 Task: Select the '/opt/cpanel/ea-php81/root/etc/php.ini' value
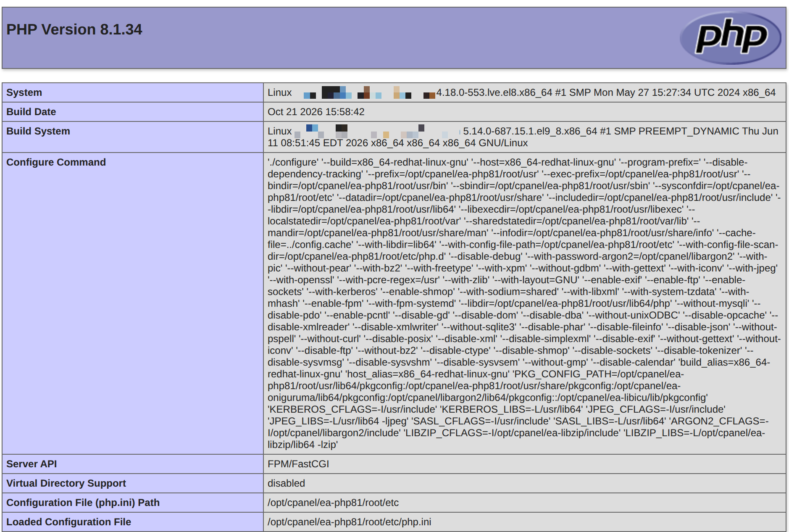pos(349,522)
